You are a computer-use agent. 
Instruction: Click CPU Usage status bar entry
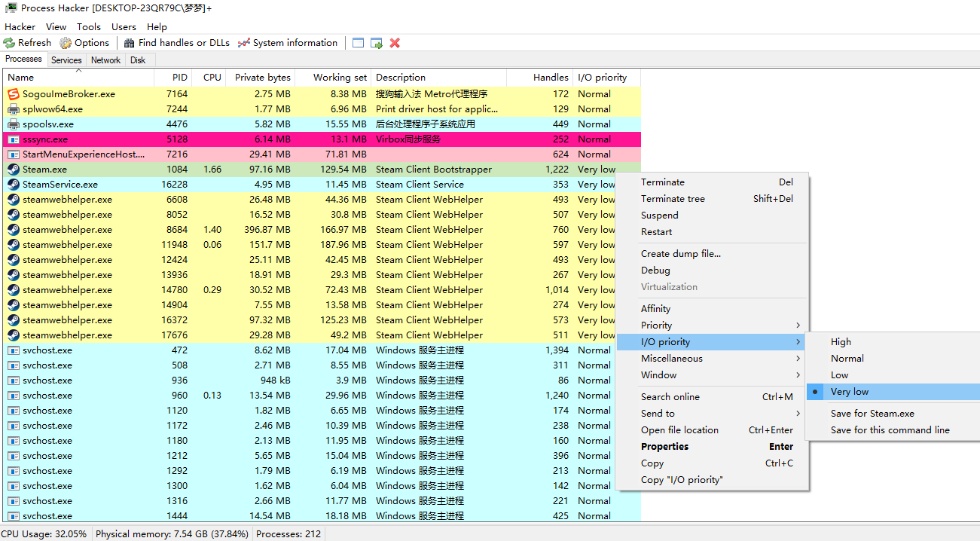tap(44, 534)
